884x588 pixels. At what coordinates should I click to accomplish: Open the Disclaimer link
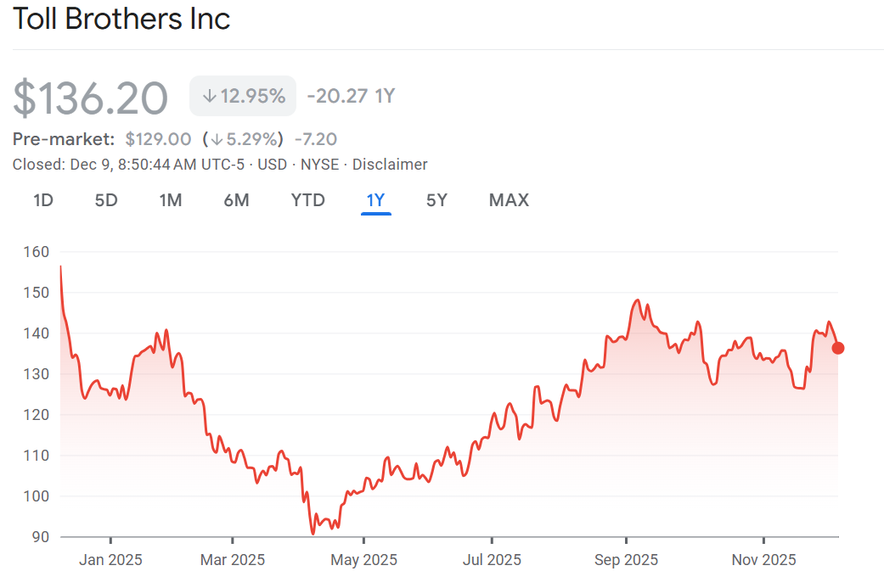[x=390, y=165]
